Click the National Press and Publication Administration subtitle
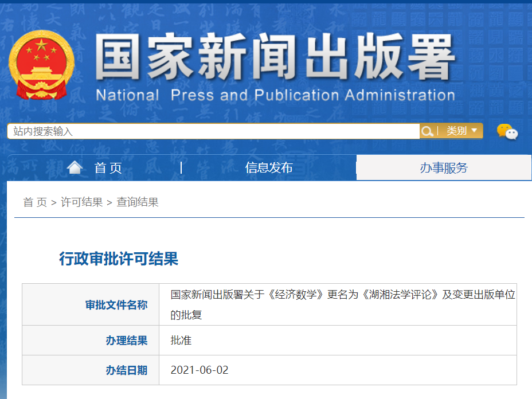Screen dimensions: 532x399 [x=275, y=95]
